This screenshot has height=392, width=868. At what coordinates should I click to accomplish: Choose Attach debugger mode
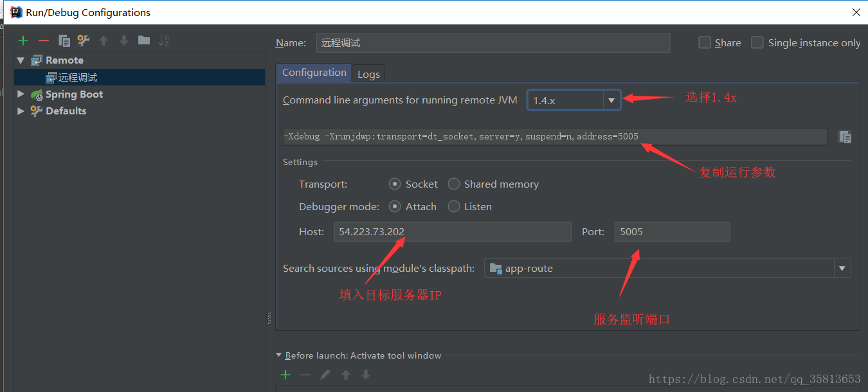click(395, 207)
